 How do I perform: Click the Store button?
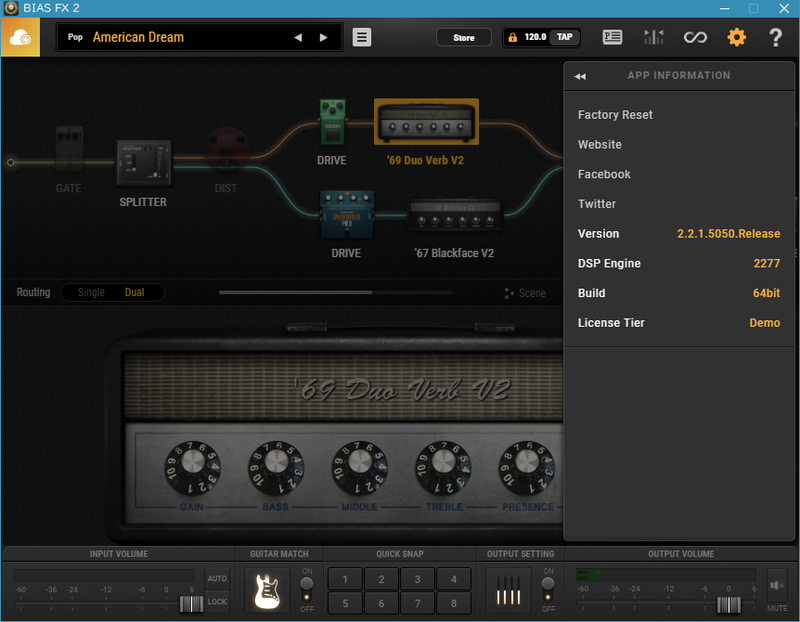pos(464,38)
